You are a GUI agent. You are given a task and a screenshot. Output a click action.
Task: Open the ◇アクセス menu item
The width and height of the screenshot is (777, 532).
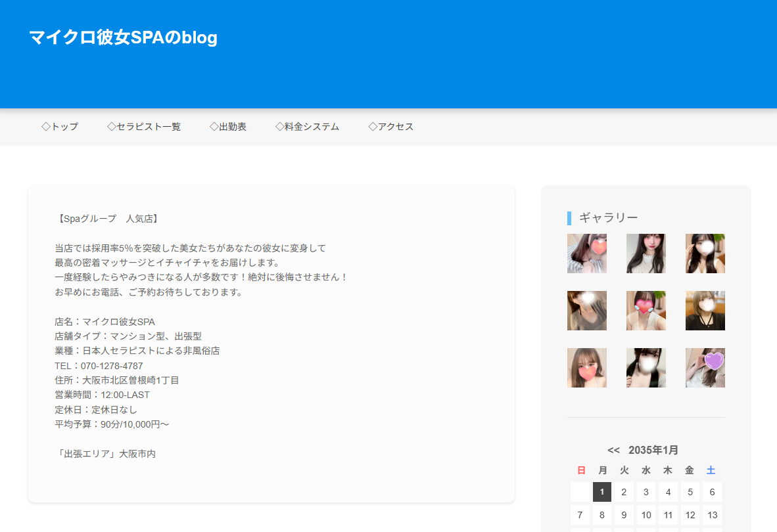point(391,127)
